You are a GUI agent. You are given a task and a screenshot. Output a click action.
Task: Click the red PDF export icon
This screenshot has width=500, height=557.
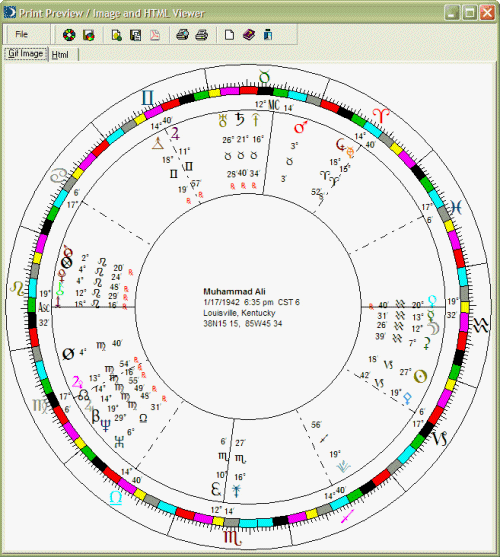(155, 35)
